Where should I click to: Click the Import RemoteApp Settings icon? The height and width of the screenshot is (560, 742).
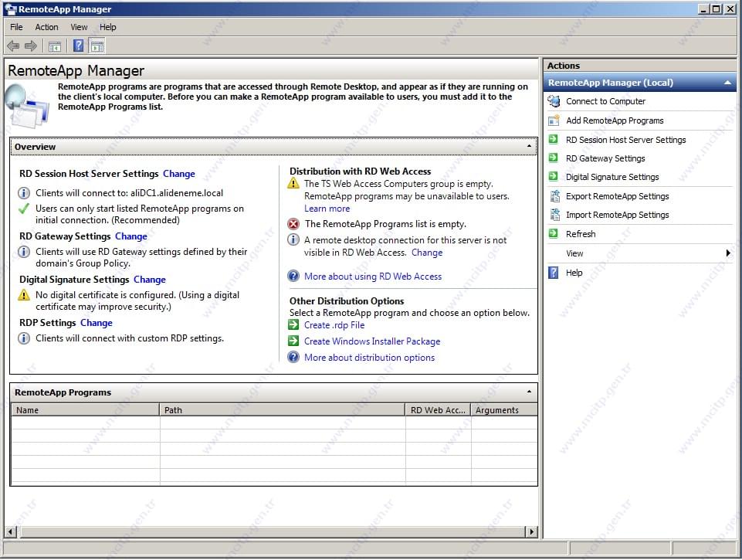tap(554, 215)
